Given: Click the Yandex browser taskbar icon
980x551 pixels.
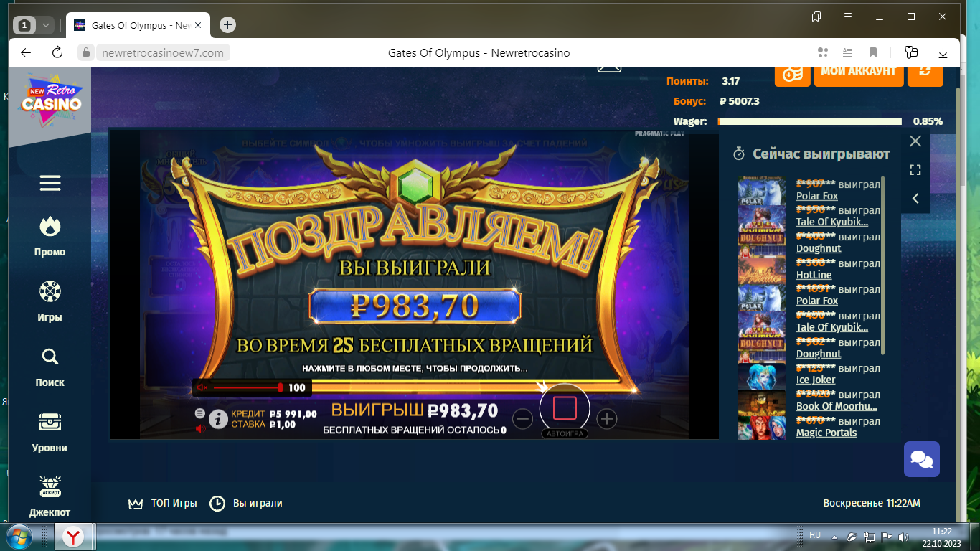Looking at the screenshot, I should tap(73, 537).
